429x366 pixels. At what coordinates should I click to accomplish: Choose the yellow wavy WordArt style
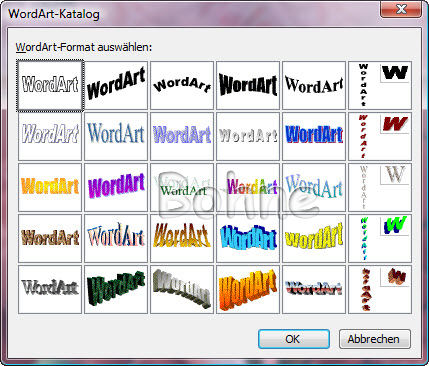314,238
